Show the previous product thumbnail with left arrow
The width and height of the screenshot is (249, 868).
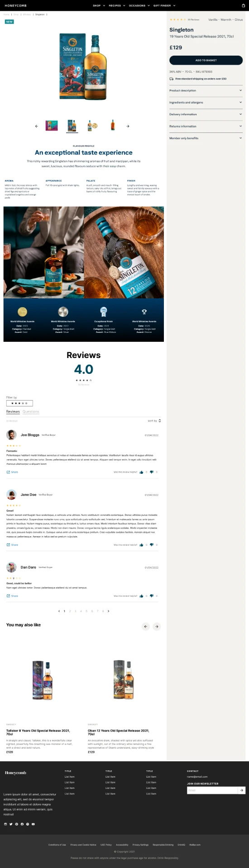pos(36,126)
